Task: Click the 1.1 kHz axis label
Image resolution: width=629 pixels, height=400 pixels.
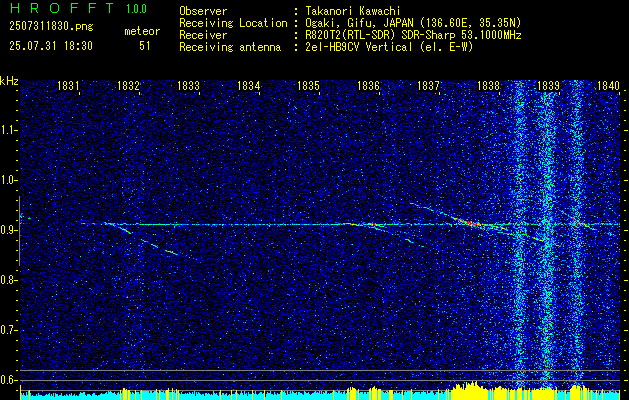Action: (x=8, y=130)
